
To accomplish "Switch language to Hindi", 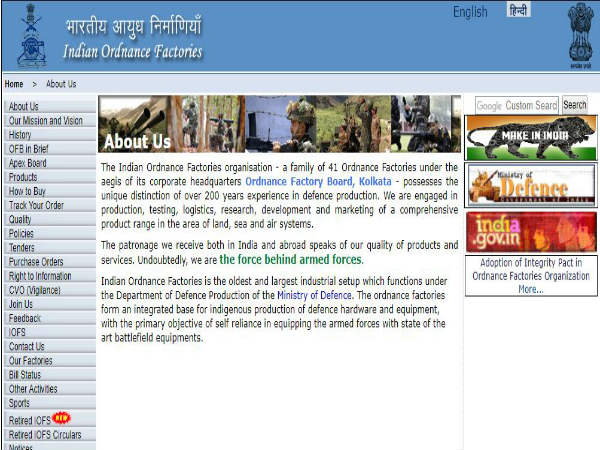I will coord(519,11).
